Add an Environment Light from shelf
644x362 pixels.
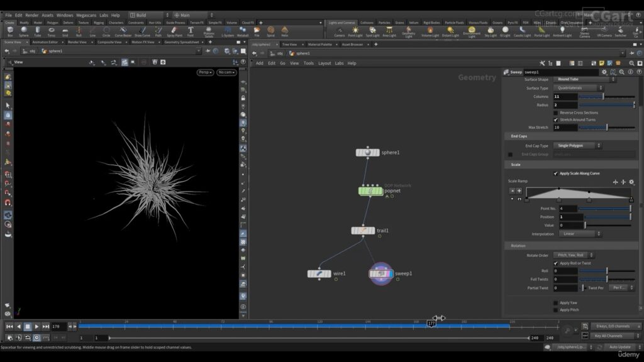point(472,33)
